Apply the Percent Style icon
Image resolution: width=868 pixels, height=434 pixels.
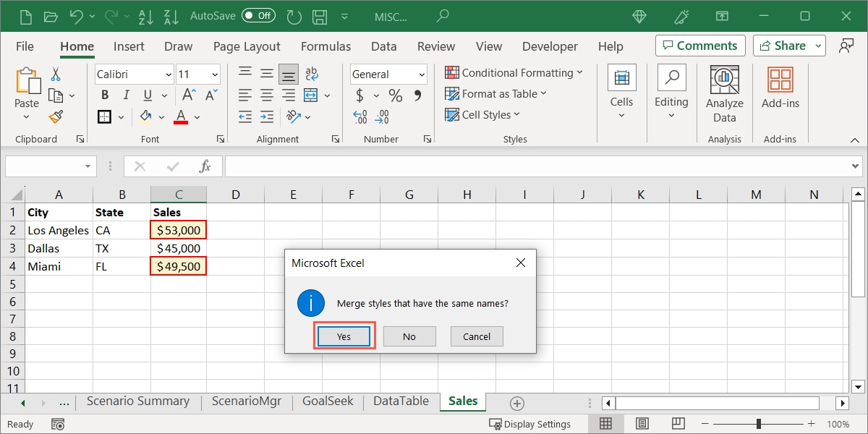[x=394, y=95]
